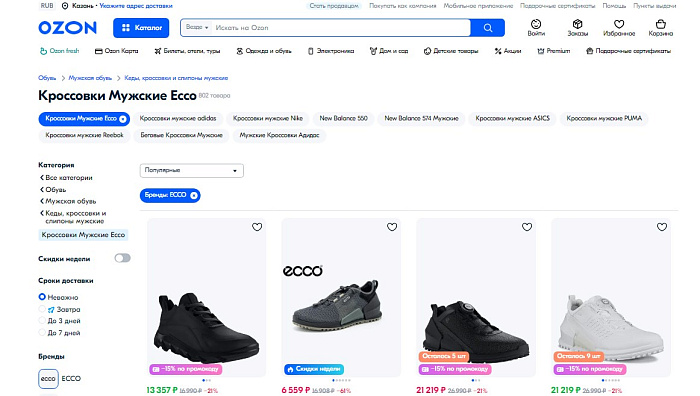
Task: Add the white ECCO sneaker to favorites
Action: click(662, 227)
